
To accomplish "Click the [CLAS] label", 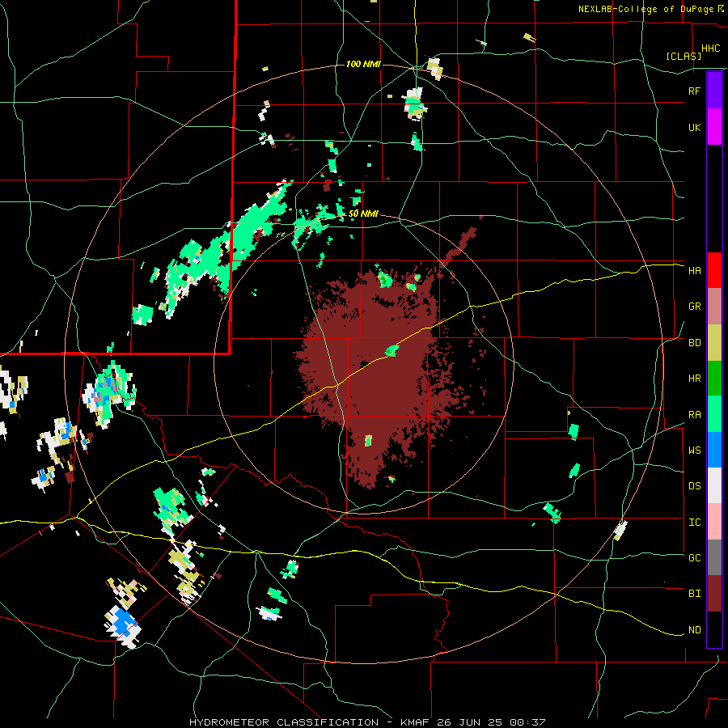I will click(684, 56).
